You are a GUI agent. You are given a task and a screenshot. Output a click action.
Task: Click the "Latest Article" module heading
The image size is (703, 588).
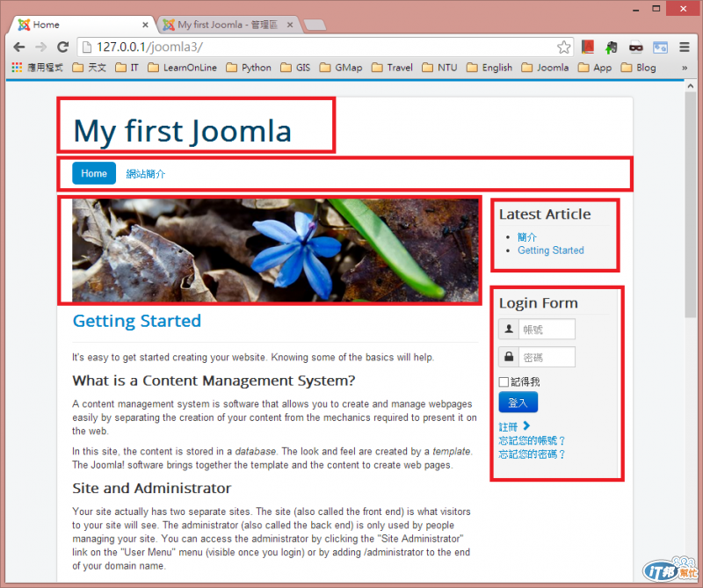(x=545, y=214)
